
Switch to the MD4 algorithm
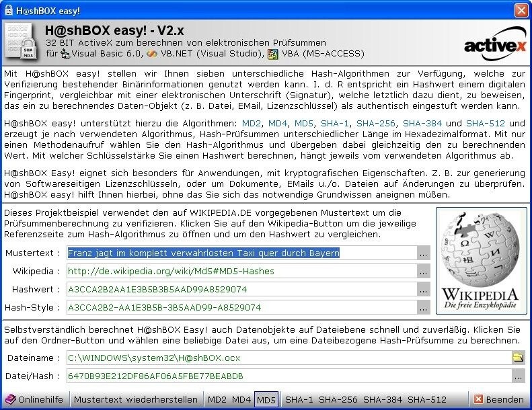point(241,400)
